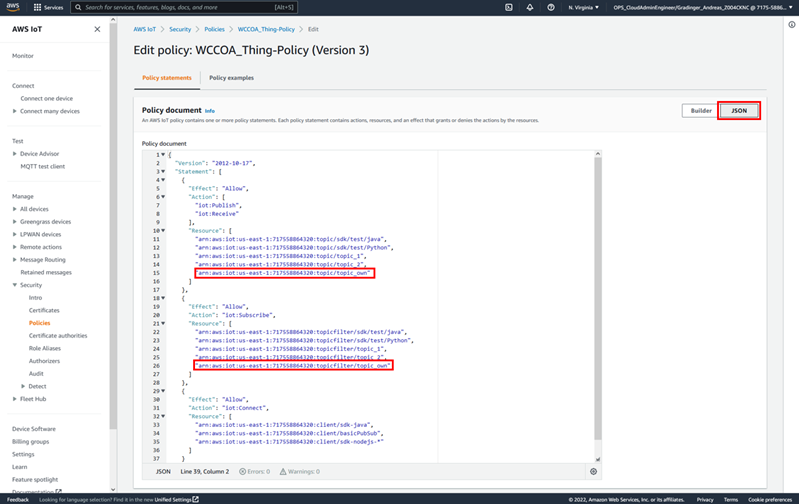
Task: Close the AWS IoT navigation panel
Action: [x=97, y=29]
